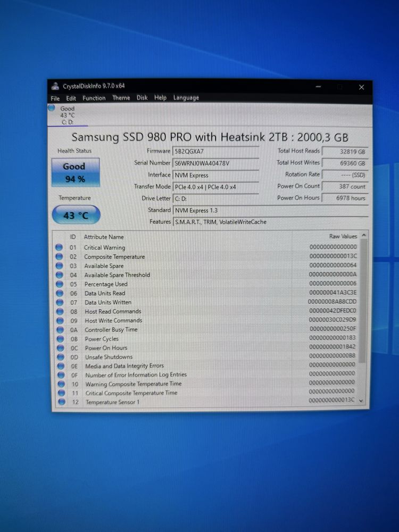This screenshot has height=532, width=399.
Task: Click the blue disk status indicator above drive tab
Action: coord(52,108)
